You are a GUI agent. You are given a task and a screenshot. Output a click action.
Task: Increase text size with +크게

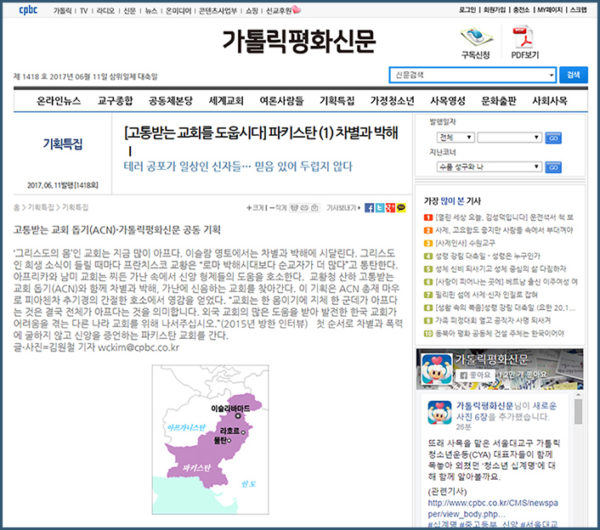click(255, 208)
